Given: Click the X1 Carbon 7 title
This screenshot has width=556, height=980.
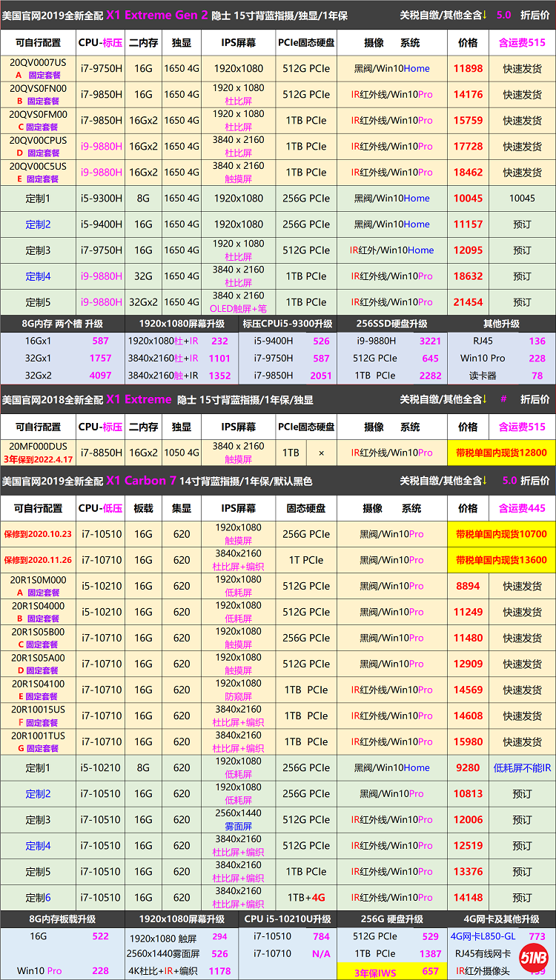Looking at the screenshot, I should 141,481.
